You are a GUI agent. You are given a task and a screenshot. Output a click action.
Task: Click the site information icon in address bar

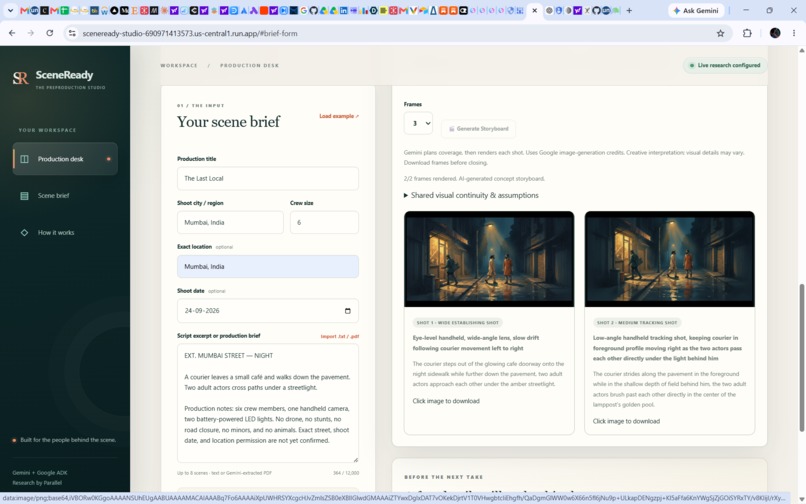coord(72,33)
